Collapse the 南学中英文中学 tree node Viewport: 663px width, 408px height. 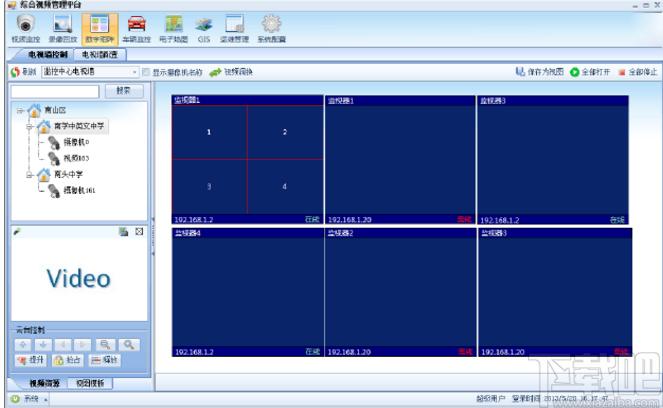pyautogui.click(x=29, y=126)
